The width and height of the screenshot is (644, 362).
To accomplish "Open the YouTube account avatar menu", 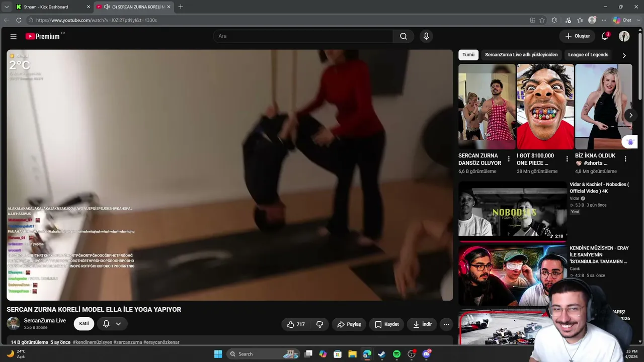I will click(x=624, y=36).
